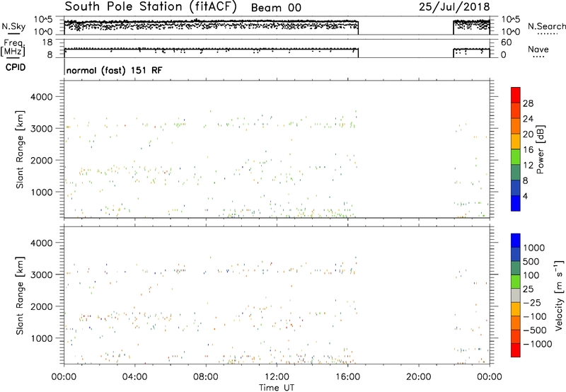Click the time axis label '04:00'
This screenshot has width=566, height=392.
click(134, 377)
